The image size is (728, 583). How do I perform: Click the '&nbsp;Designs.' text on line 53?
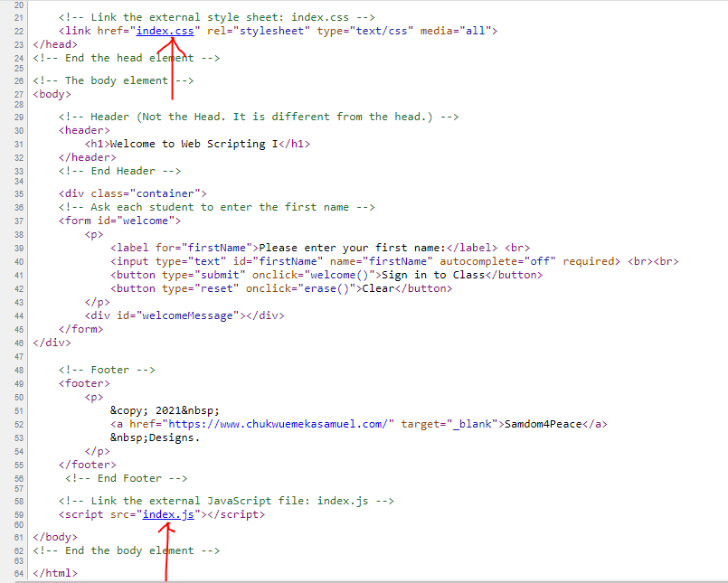click(155, 438)
